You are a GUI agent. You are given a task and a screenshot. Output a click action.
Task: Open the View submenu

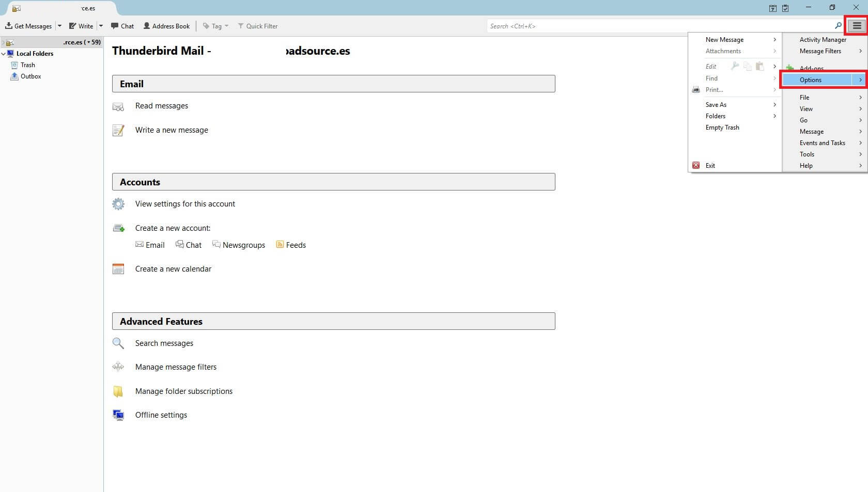point(824,109)
